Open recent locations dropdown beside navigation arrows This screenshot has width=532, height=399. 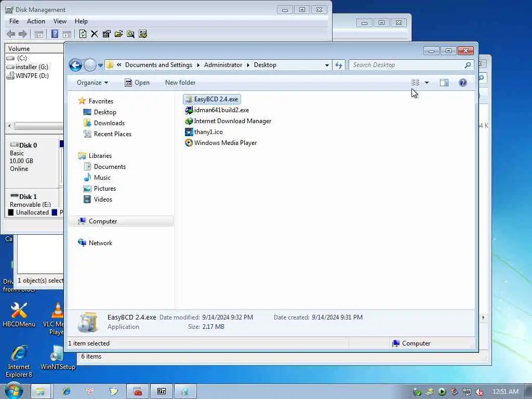click(x=100, y=65)
